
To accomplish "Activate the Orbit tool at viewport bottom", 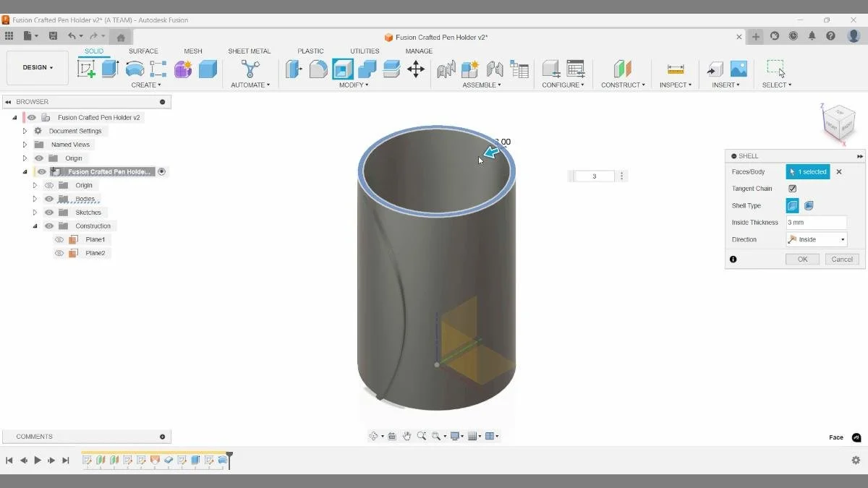I will 374,435.
